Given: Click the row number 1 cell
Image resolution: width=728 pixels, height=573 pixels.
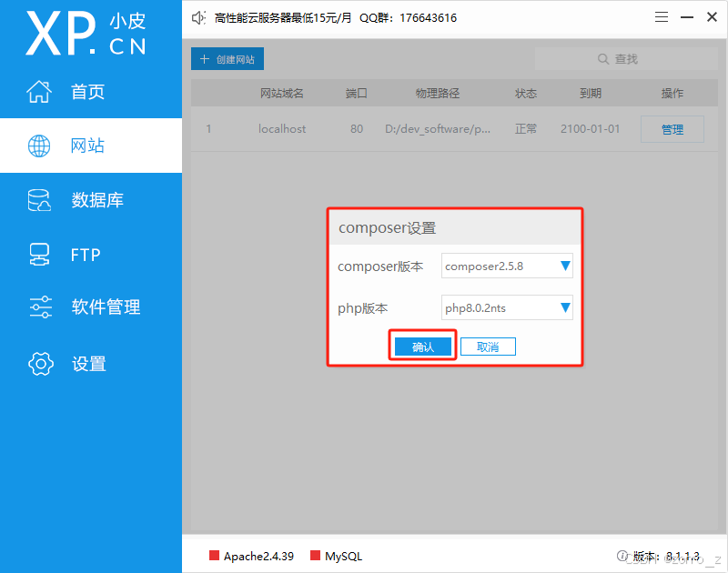Looking at the screenshot, I should click(x=209, y=129).
